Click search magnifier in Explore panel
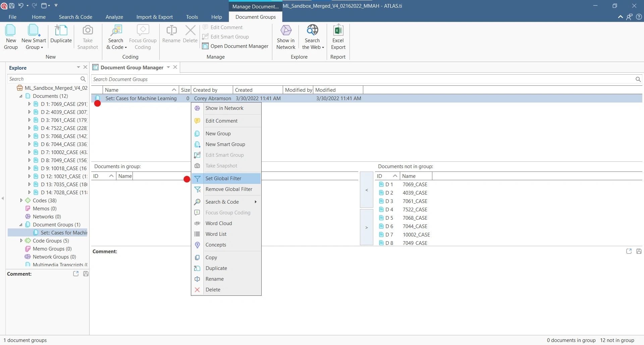Image resolution: width=644 pixels, height=345 pixels. [83, 79]
